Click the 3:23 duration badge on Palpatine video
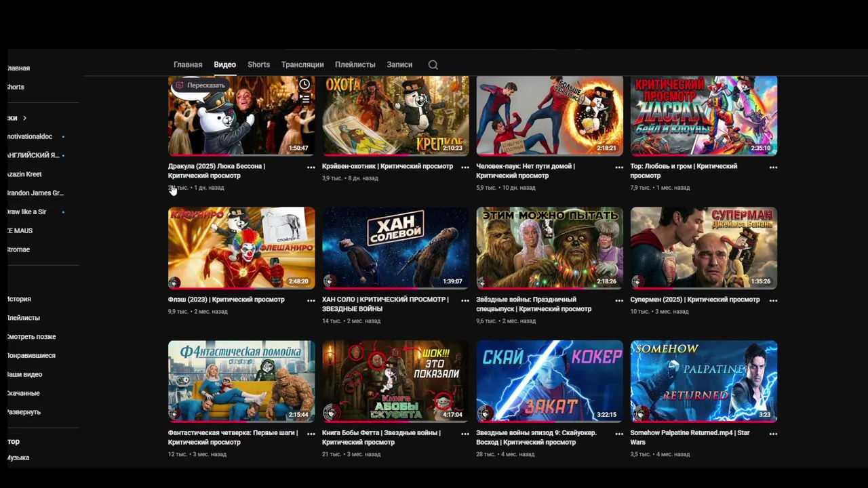868x488 pixels. (x=764, y=415)
